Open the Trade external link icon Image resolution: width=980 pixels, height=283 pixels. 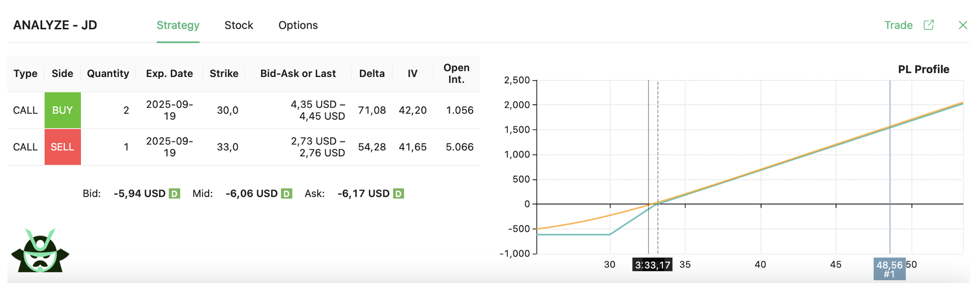click(928, 25)
